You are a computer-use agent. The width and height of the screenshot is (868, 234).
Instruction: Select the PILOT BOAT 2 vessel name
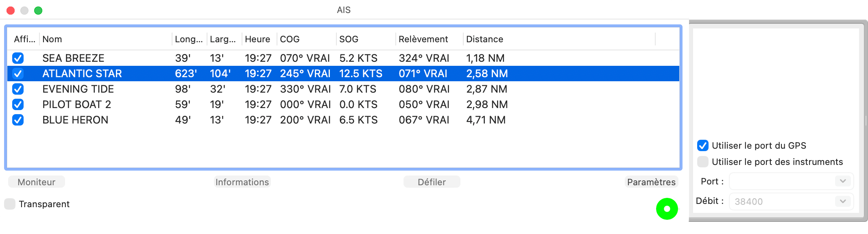point(76,104)
